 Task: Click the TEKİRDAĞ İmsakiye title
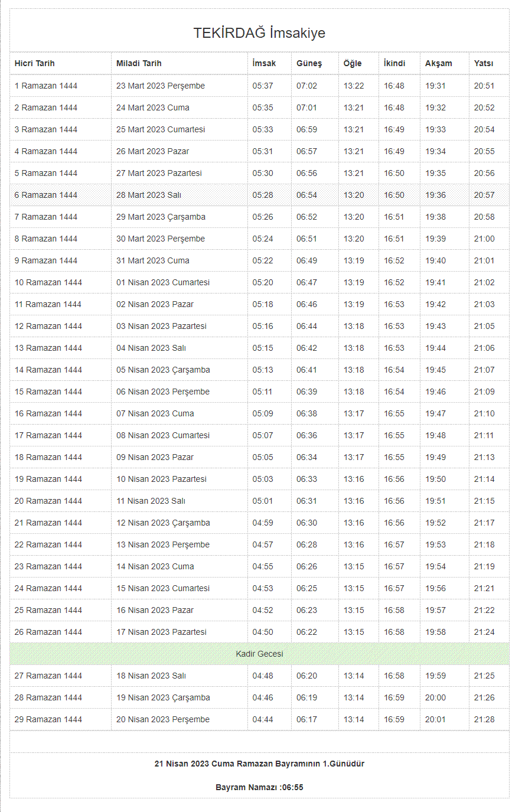coord(259,33)
